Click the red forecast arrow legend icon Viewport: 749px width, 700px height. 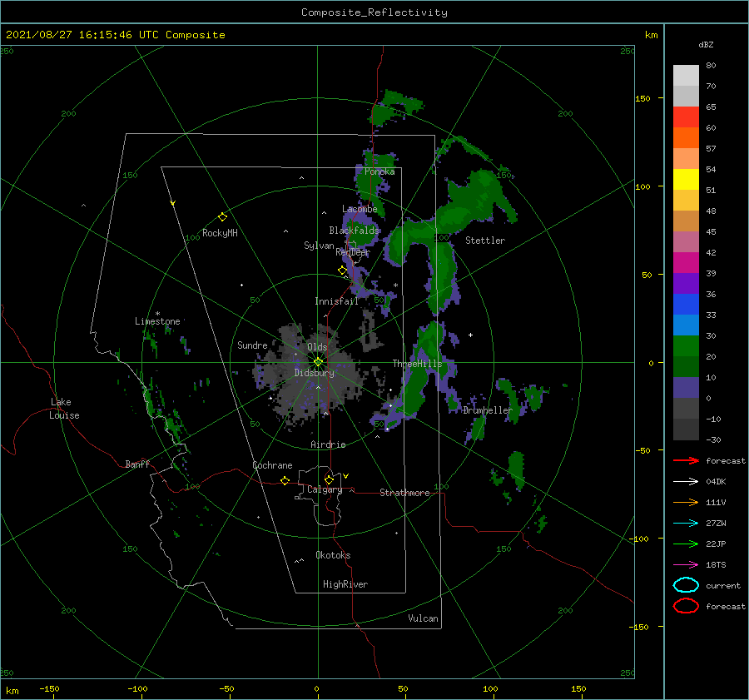[x=686, y=460]
